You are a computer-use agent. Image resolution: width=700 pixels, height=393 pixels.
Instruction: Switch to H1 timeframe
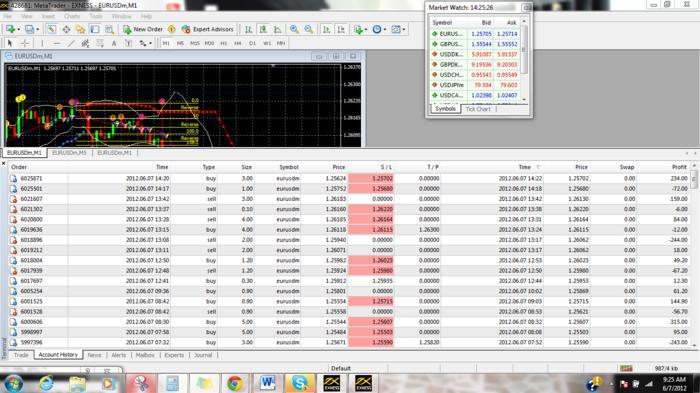(224, 43)
